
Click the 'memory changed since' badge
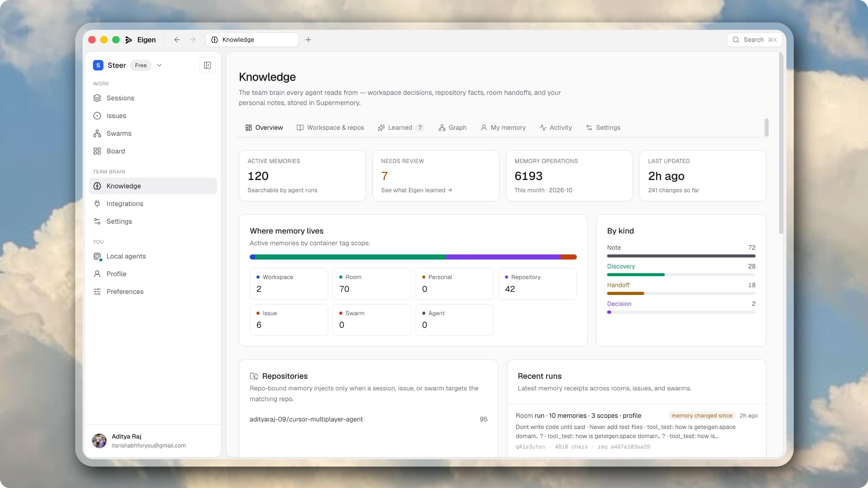point(702,416)
